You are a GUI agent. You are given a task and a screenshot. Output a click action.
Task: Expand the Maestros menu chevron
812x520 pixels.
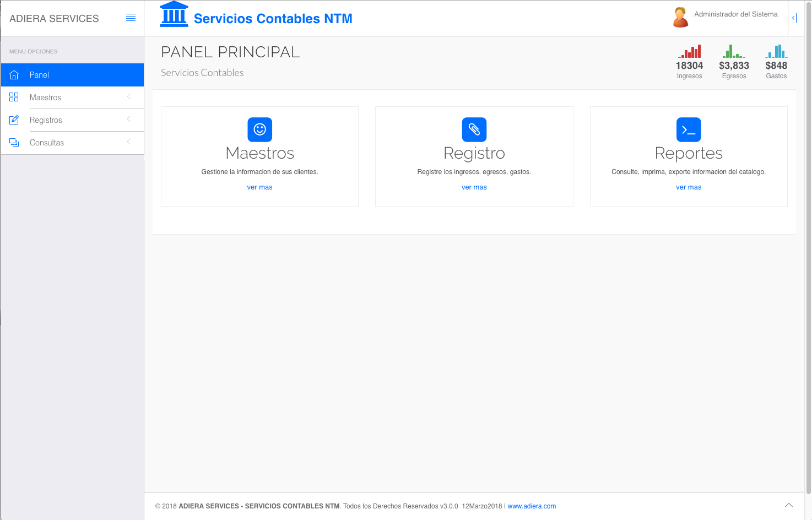click(x=129, y=97)
